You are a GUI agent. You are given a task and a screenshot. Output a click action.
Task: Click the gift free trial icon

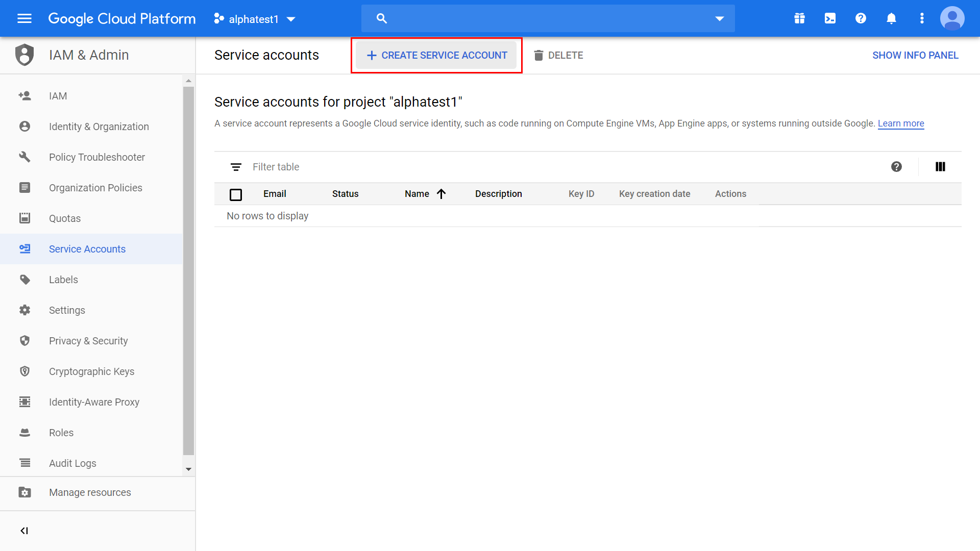coord(799,19)
